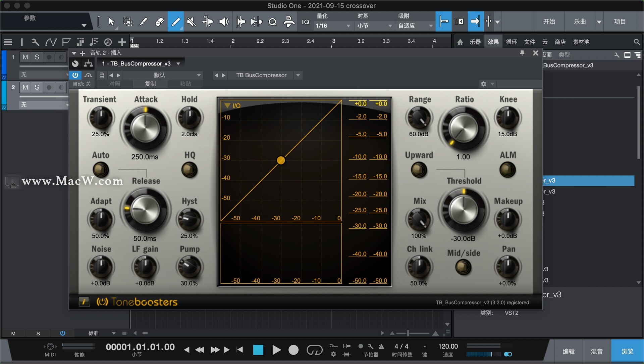Show automation curve icon
The width and height of the screenshot is (644, 364).
51,42
